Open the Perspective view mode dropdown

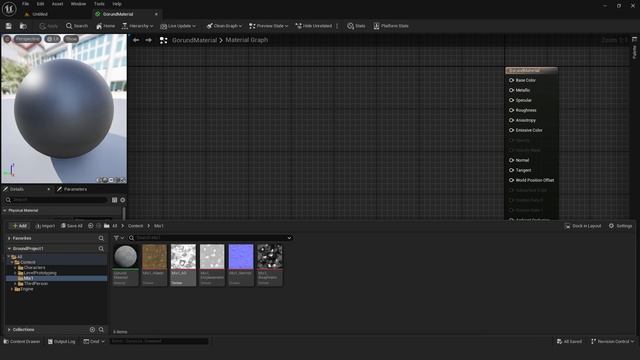coord(27,39)
